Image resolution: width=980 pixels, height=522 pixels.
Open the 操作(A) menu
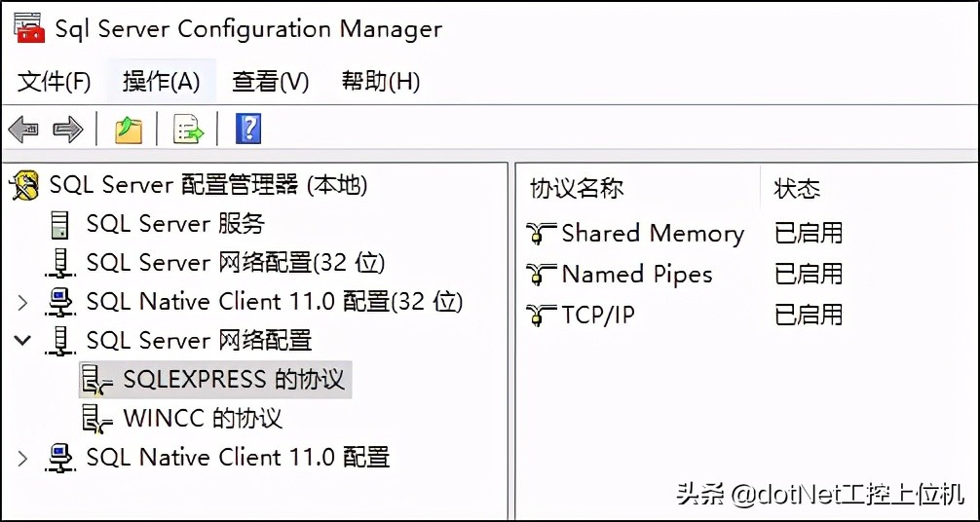coord(162,82)
